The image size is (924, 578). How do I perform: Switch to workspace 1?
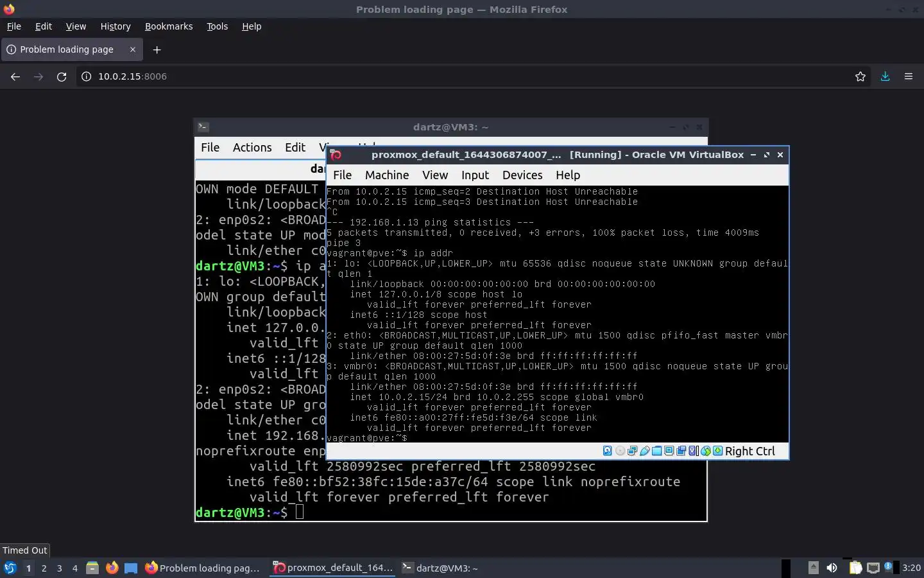point(28,568)
